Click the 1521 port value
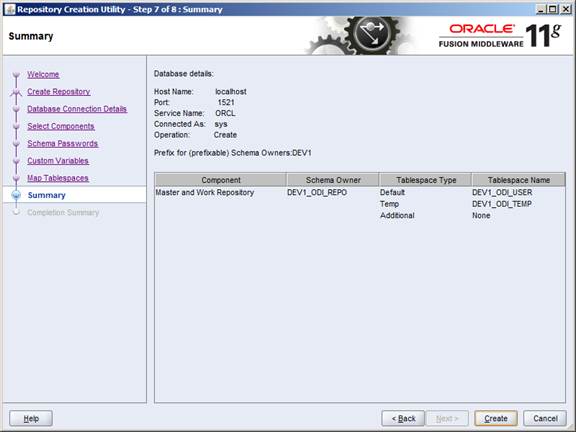Image resolution: width=576 pixels, height=432 pixels. [226, 102]
